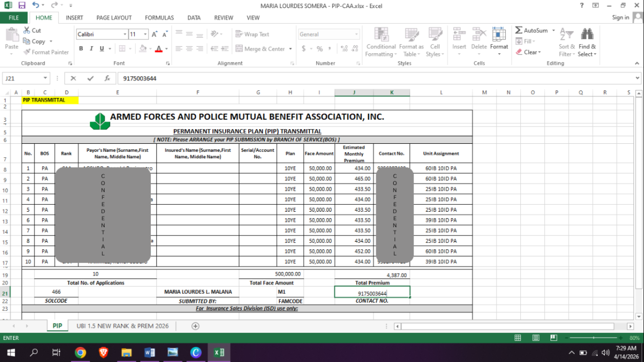Decrease the font size with the smaller A

[165, 34]
